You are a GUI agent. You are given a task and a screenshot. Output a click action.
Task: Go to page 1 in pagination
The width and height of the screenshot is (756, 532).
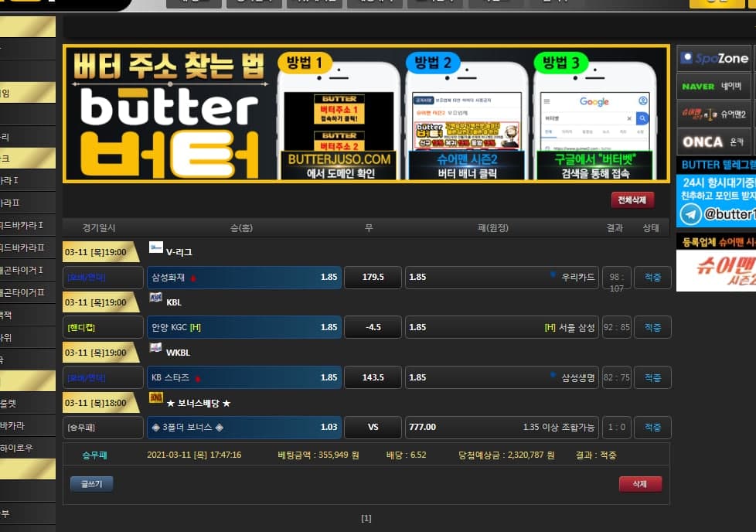coord(366,518)
